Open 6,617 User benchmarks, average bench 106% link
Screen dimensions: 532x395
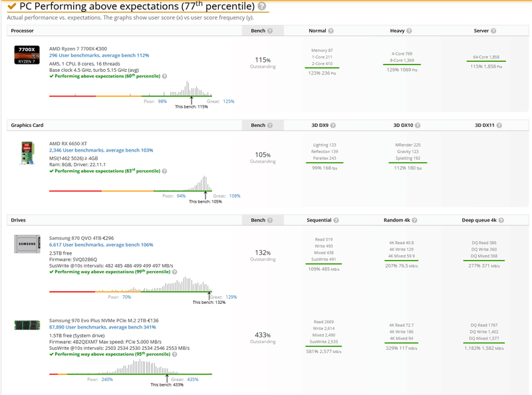(x=101, y=245)
